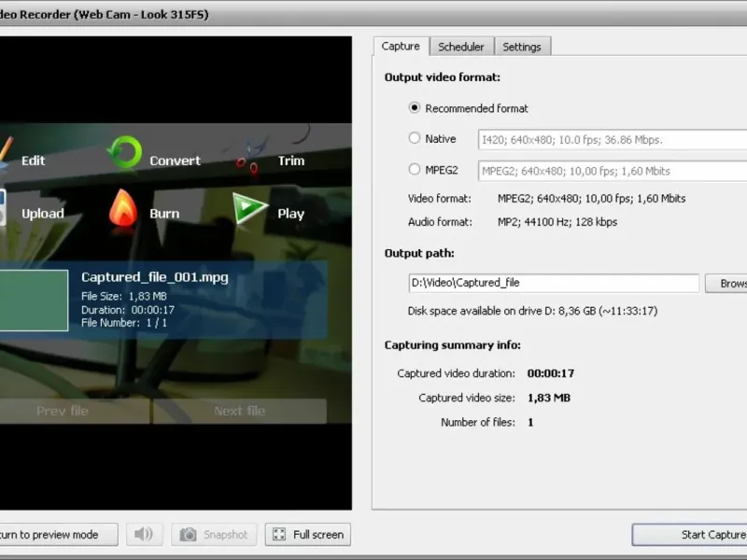The height and width of the screenshot is (560, 747).
Task: Click the Start Capture button
Action: point(689,534)
